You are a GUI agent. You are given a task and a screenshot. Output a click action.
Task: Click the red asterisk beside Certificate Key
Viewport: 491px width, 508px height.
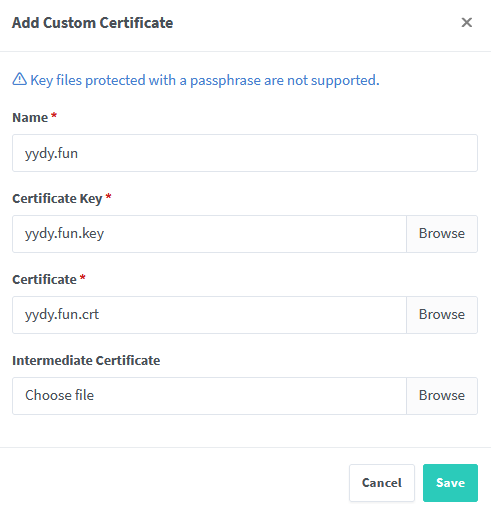[x=108, y=196]
